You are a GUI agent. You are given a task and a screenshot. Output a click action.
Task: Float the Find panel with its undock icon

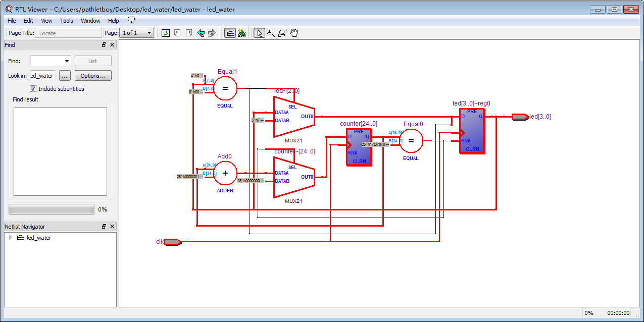pos(104,45)
